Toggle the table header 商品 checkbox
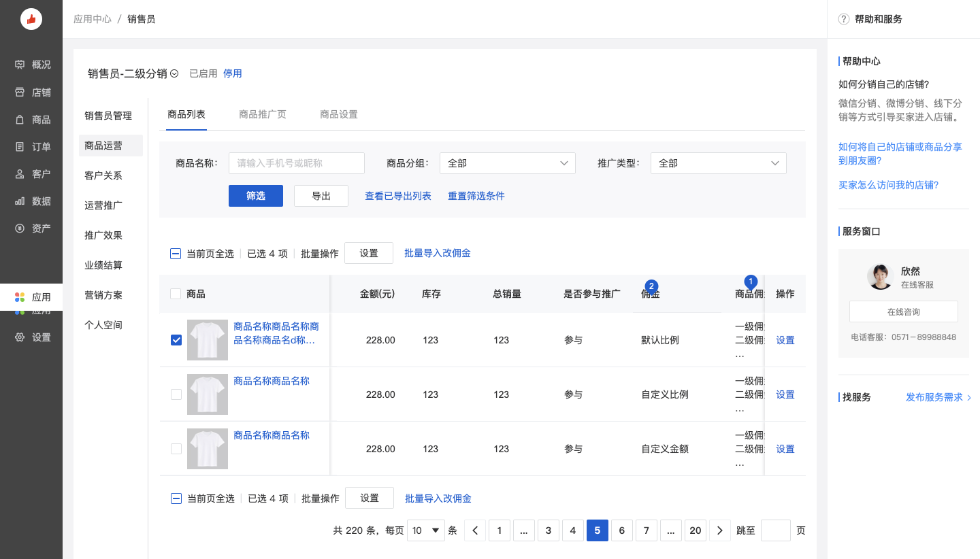 tap(176, 294)
